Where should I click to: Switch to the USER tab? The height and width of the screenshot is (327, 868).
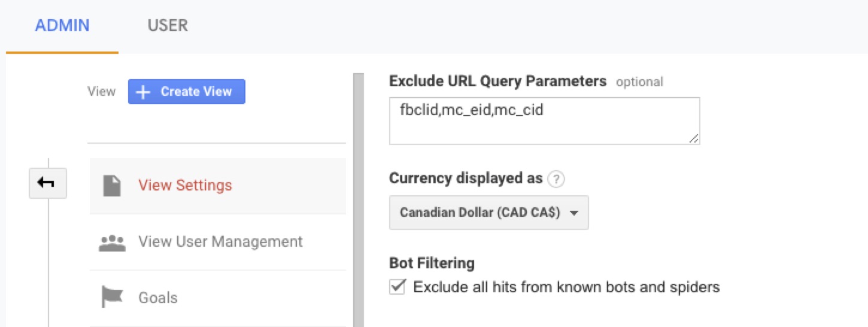[x=168, y=26]
